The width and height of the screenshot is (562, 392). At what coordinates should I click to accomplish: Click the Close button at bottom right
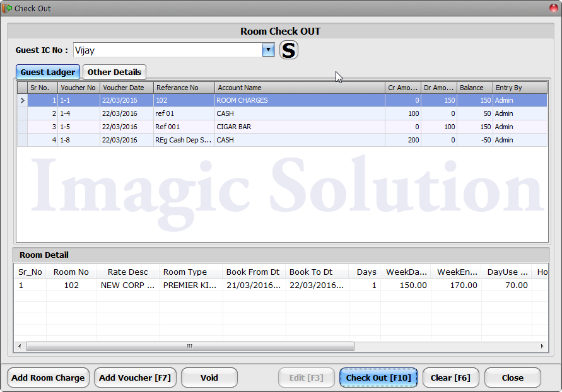513,378
